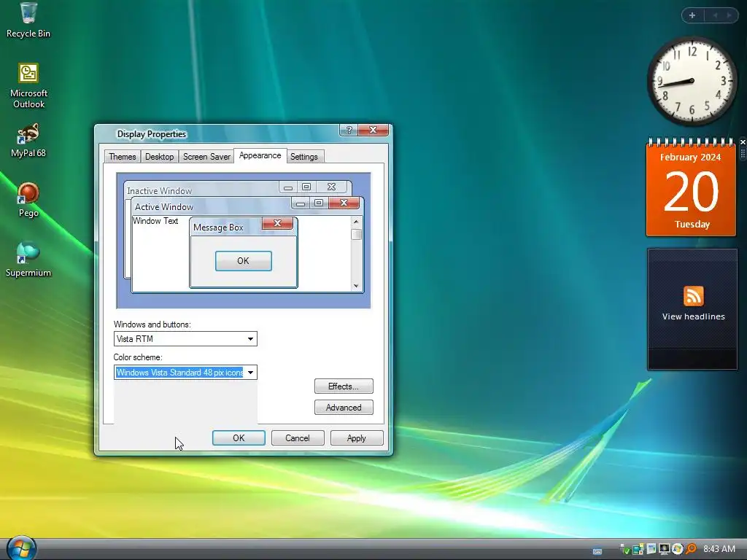
Task: Select the Appearance tab
Action: pos(260,156)
